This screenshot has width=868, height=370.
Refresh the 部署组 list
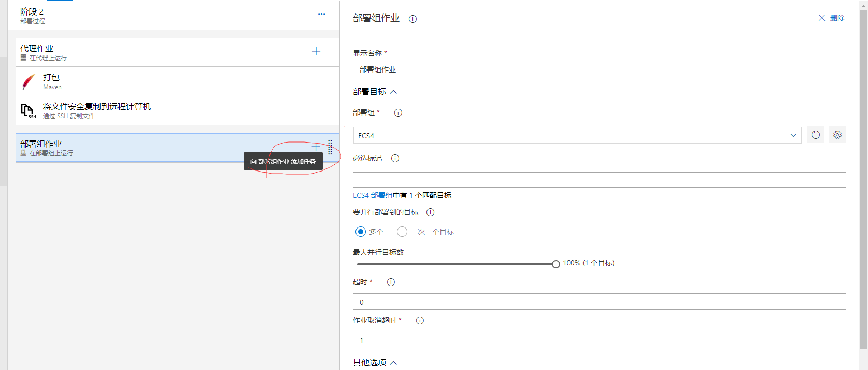[x=815, y=135]
